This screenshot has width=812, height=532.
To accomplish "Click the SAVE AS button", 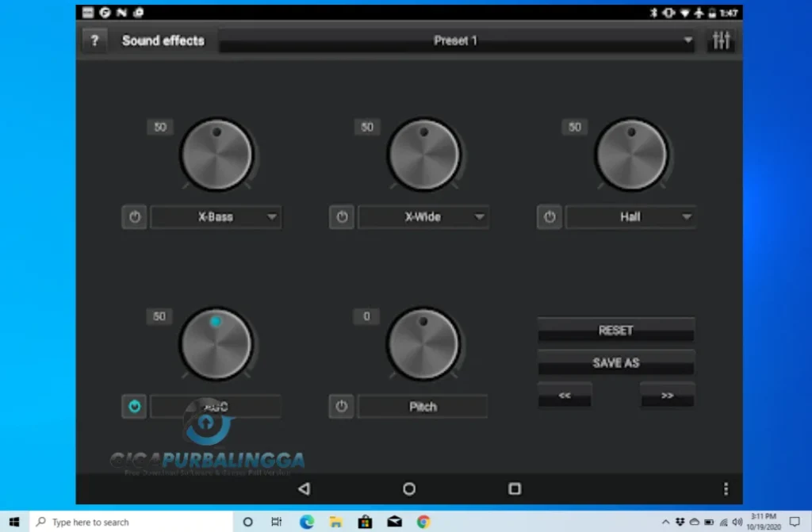I will point(615,362).
